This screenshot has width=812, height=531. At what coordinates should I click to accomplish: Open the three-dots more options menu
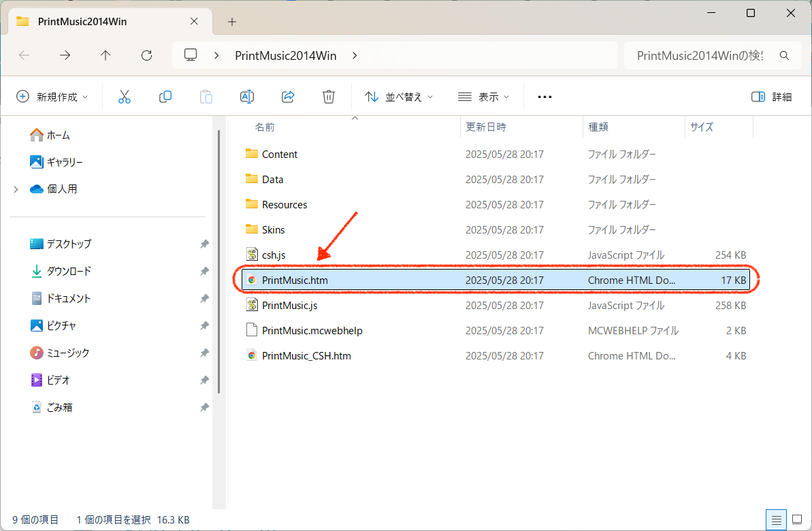(545, 97)
